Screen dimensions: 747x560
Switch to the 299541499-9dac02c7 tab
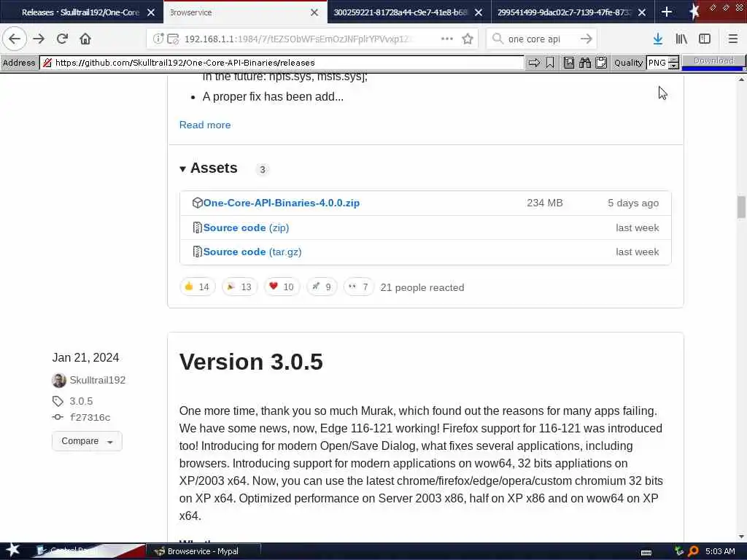coord(564,12)
